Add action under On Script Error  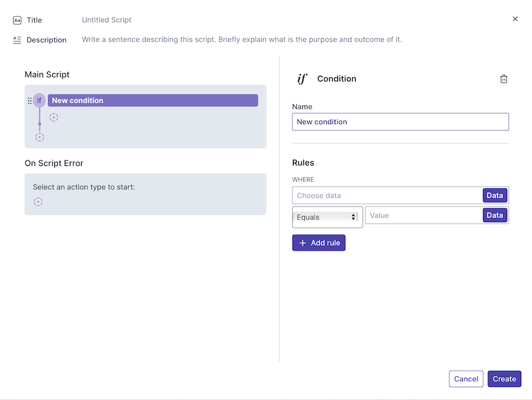point(38,202)
